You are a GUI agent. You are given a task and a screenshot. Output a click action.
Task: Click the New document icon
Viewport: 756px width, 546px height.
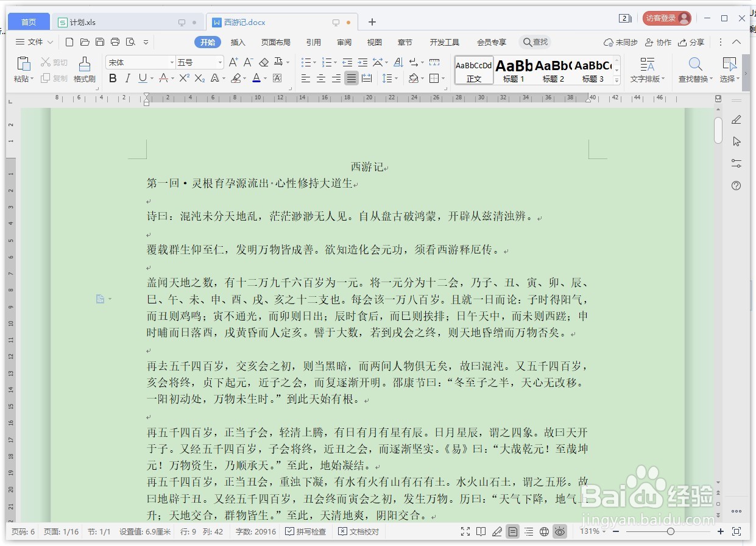(x=69, y=42)
